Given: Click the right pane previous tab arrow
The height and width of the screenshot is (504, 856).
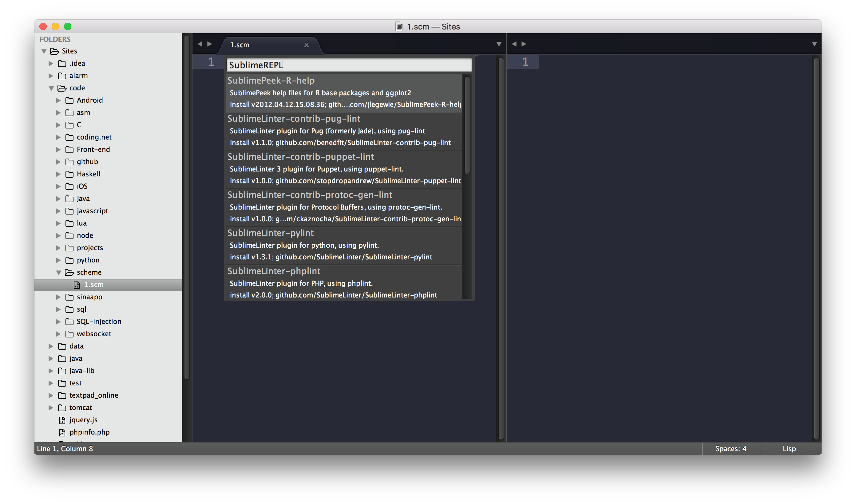Looking at the screenshot, I should (x=514, y=44).
